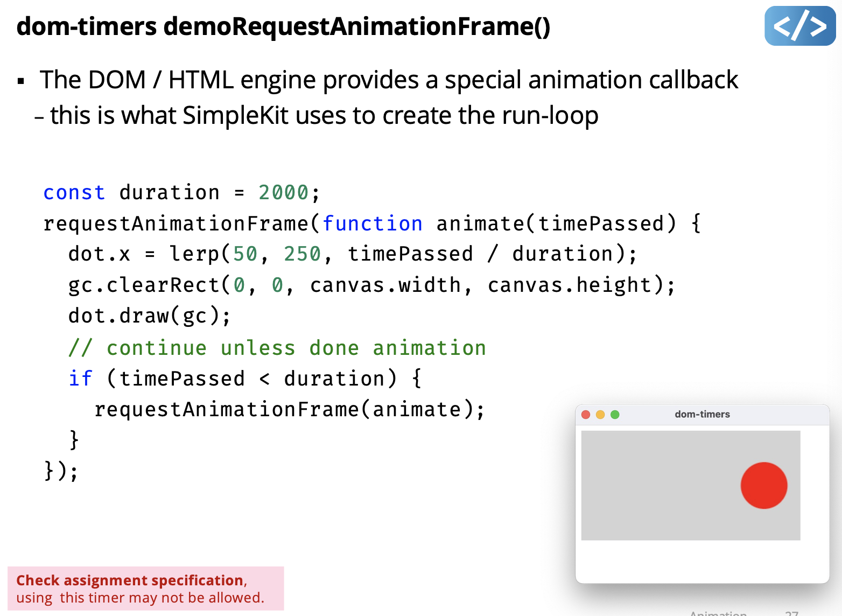
Task: Click the gc.clearRect code line
Action: (371, 285)
